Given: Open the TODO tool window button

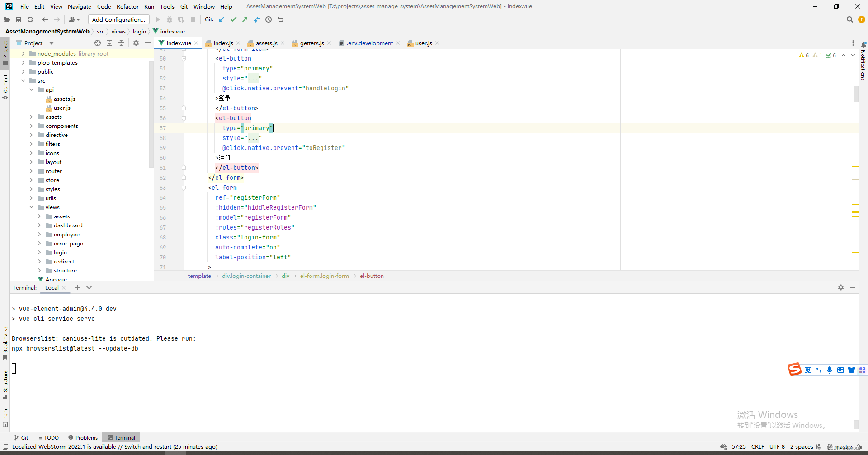Looking at the screenshot, I should 48,437.
